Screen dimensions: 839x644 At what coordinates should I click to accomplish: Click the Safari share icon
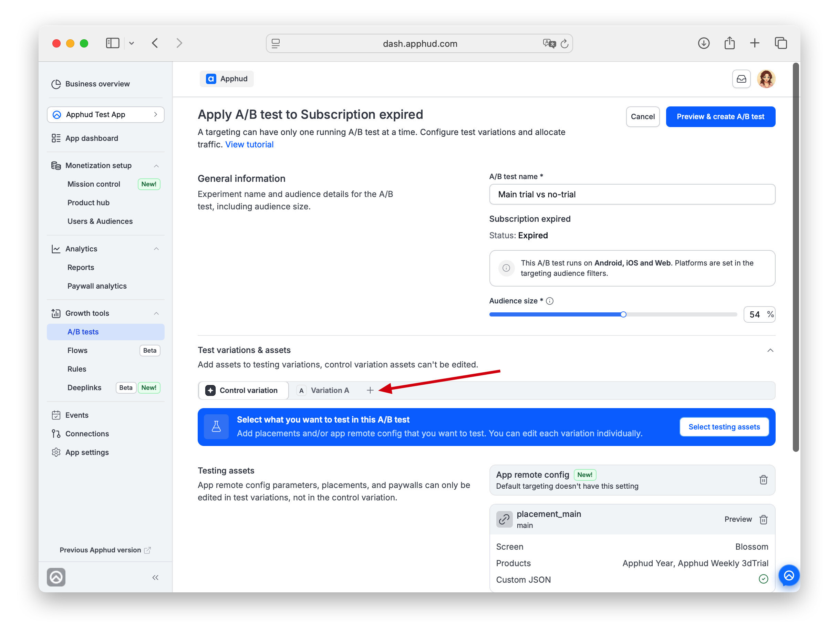pyautogui.click(x=729, y=43)
